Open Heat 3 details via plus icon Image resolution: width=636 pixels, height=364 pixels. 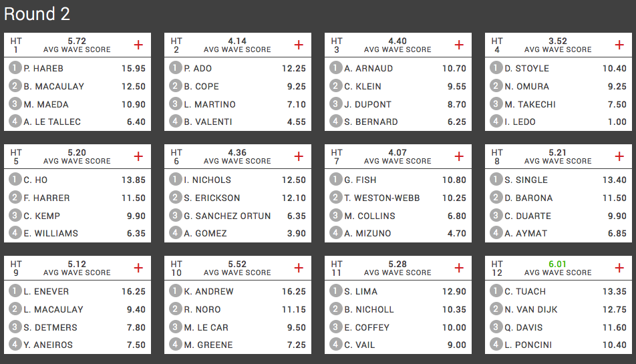point(459,45)
